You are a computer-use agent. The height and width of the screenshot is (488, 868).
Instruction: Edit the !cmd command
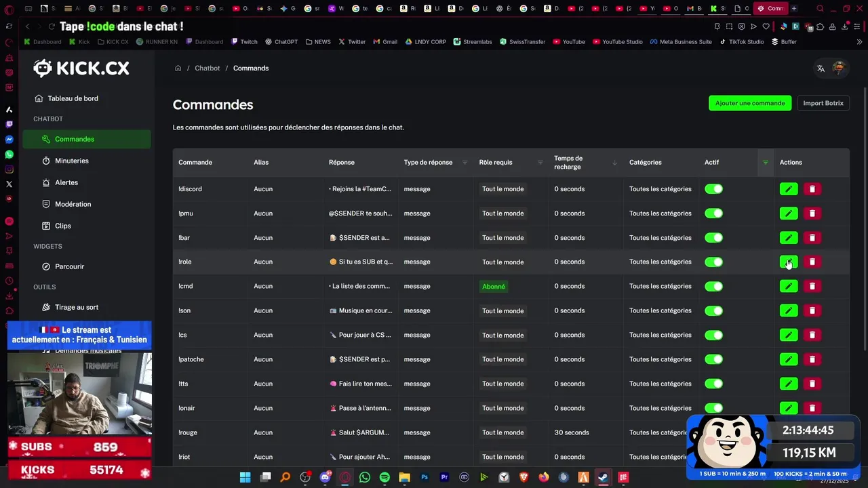(x=788, y=287)
